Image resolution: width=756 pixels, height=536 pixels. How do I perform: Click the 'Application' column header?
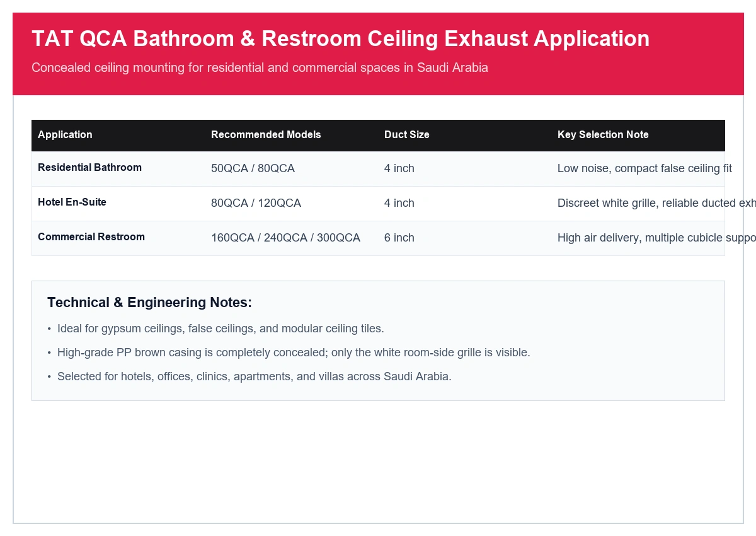pyautogui.click(x=65, y=134)
